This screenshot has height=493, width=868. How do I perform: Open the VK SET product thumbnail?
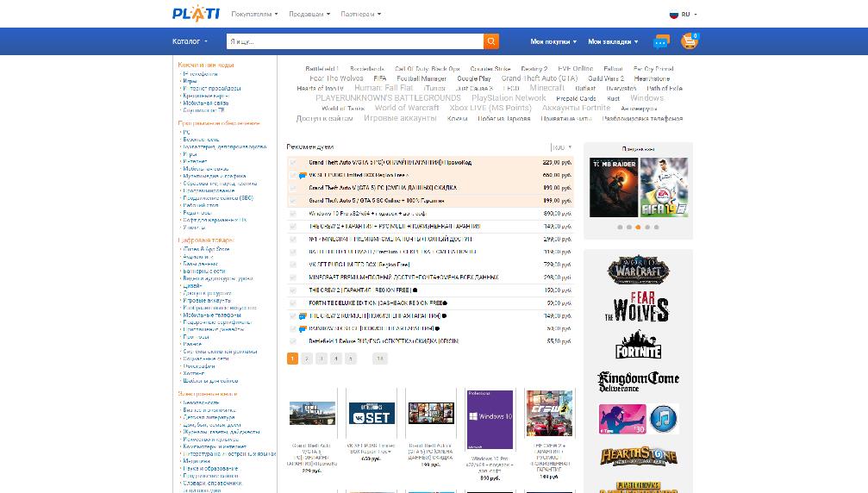click(x=372, y=414)
